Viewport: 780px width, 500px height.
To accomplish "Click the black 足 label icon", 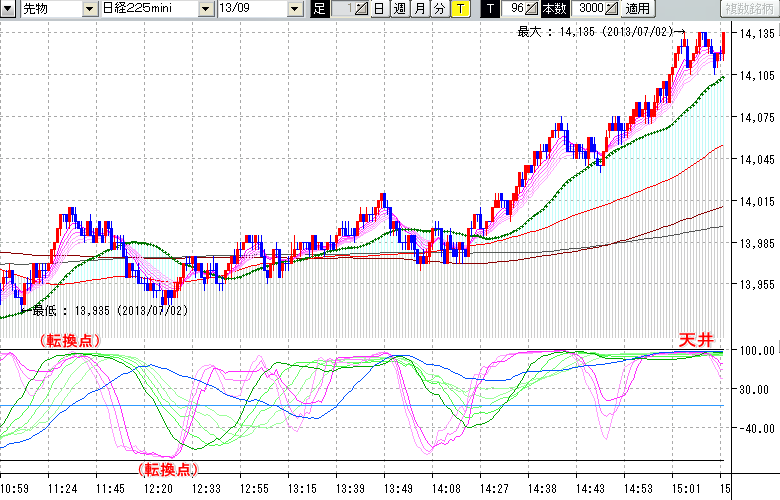I will [x=319, y=9].
